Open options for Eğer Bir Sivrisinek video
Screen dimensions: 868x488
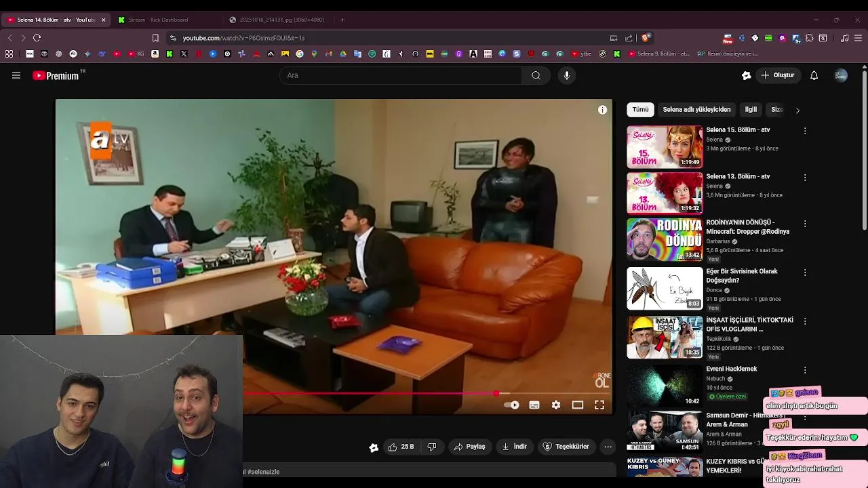click(805, 272)
